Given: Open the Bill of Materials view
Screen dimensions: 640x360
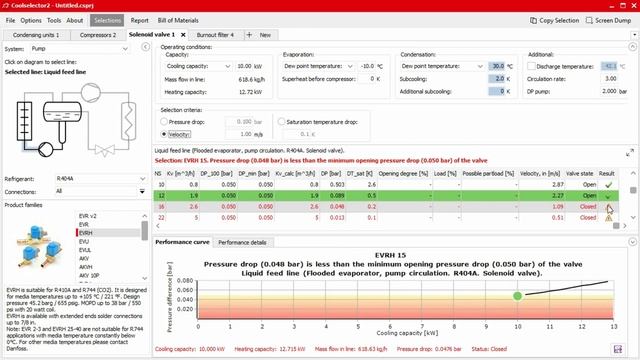Looking at the screenshot, I should pyautogui.click(x=178, y=20).
